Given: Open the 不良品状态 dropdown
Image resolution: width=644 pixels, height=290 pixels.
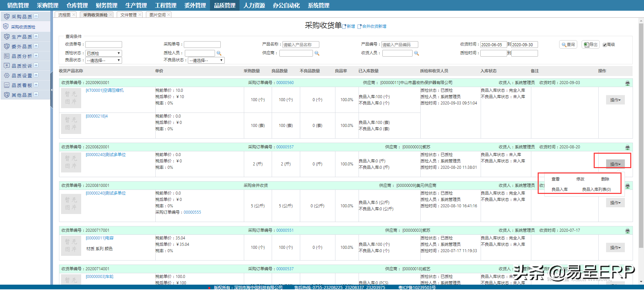Looking at the screenshot, I should (x=206, y=60).
